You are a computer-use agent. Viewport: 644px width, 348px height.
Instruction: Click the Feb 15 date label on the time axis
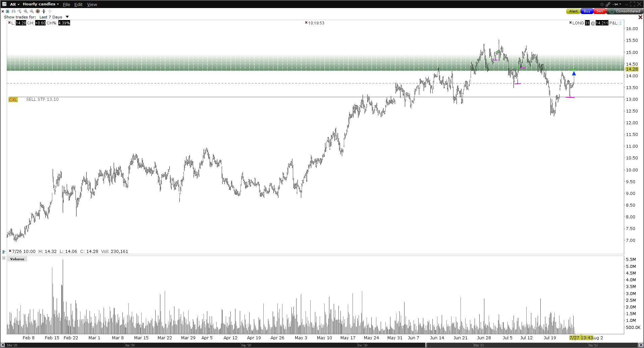(x=52, y=338)
